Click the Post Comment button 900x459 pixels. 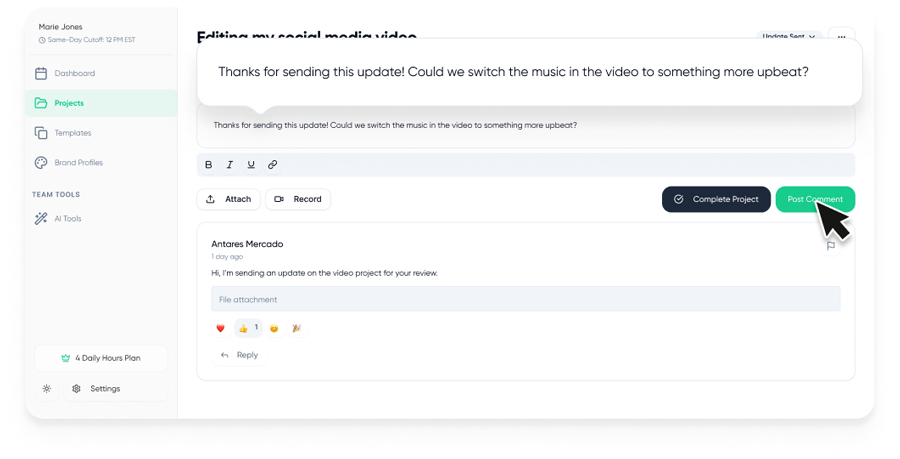tap(814, 199)
